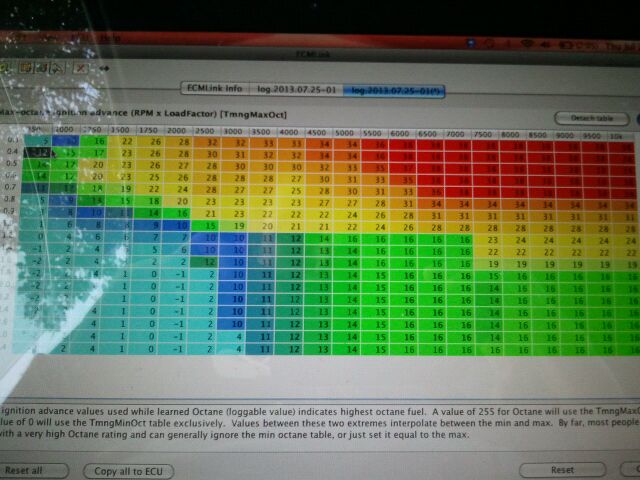This screenshot has height=480, width=640.
Task: Open the log.2013.07.25-01 tab
Action: coord(291,90)
